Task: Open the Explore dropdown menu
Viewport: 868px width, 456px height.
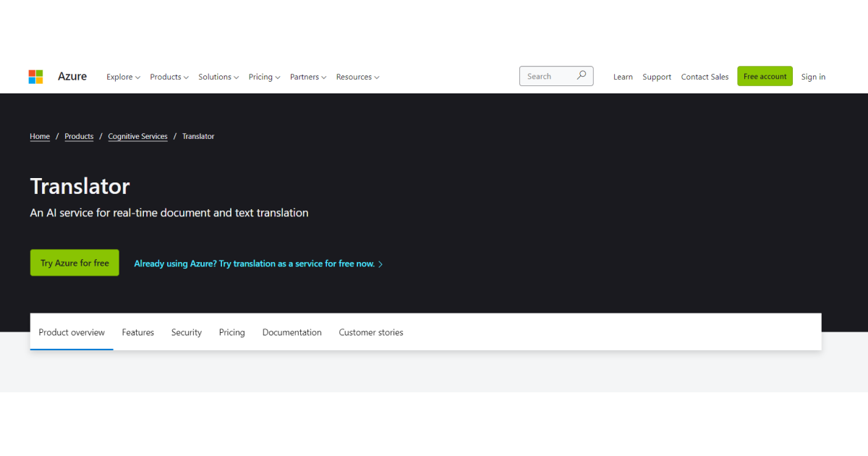Action: pyautogui.click(x=122, y=77)
